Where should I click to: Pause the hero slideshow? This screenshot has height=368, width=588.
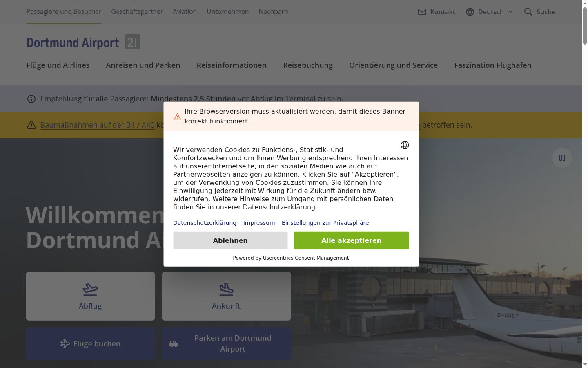(562, 158)
